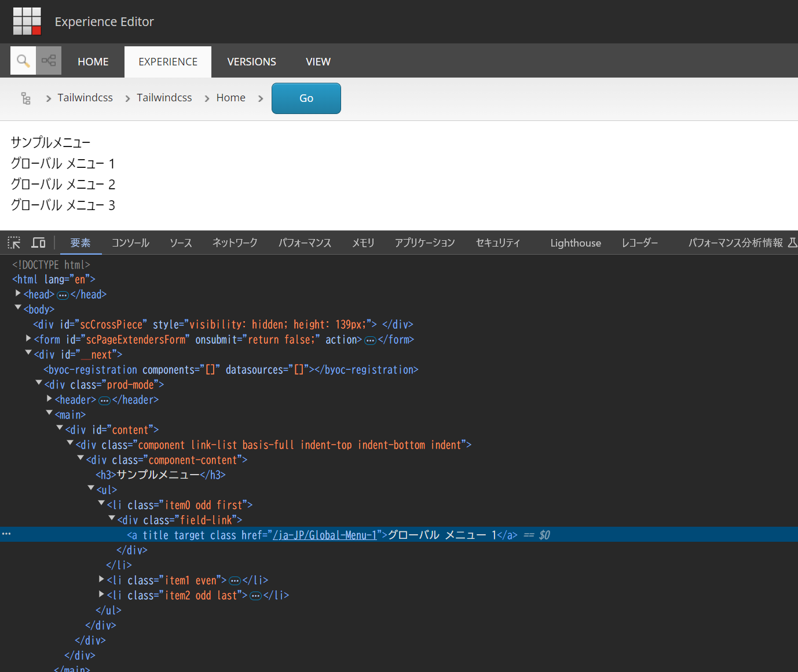Open the グローバル メニュー 1 page link
The width and height of the screenshot is (798, 672).
point(63,163)
